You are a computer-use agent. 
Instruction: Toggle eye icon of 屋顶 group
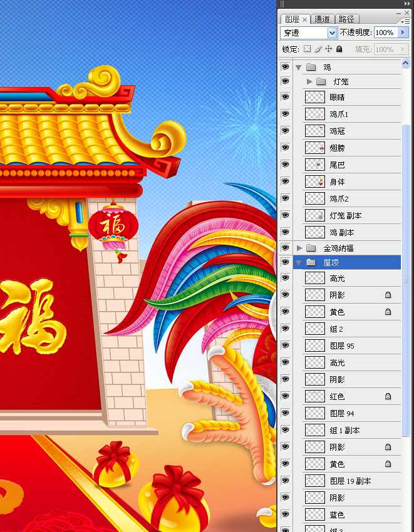pos(285,262)
